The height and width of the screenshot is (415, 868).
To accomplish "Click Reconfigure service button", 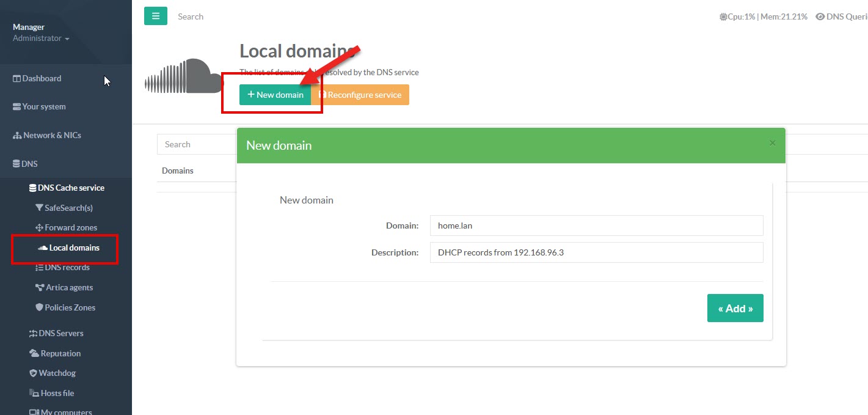I will 360,95.
